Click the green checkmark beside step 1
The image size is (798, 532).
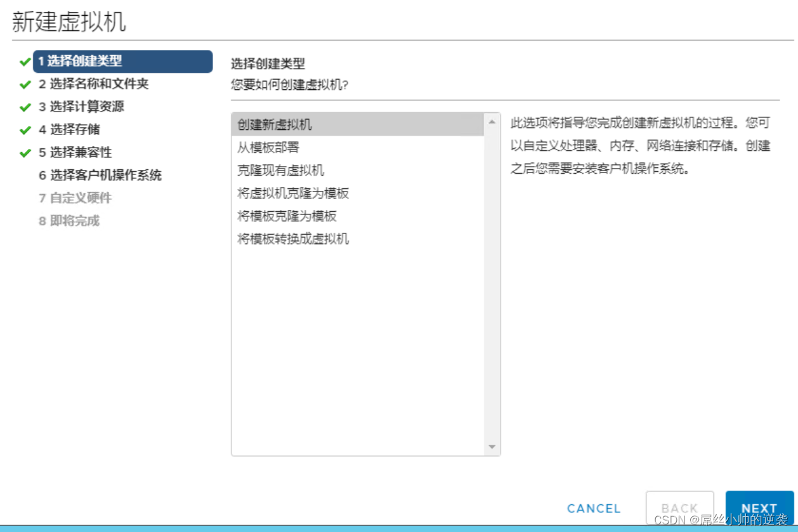(23, 62)
